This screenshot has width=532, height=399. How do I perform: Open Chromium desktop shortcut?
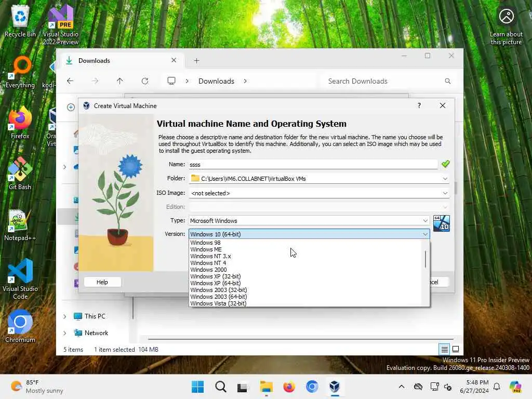tap(20, 326)
